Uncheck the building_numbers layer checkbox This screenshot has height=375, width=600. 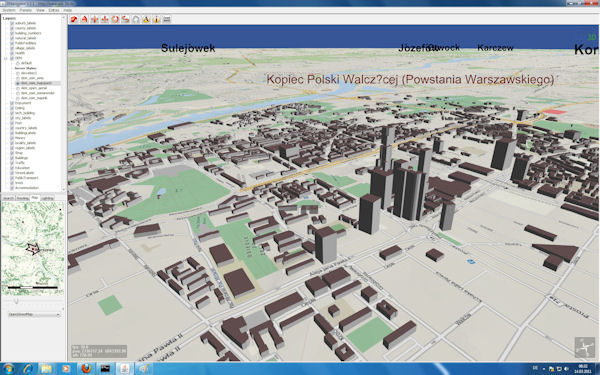pos(12,33)
